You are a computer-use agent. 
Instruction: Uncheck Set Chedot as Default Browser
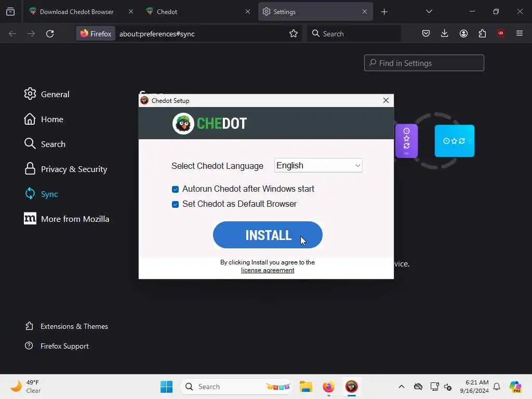175,204
